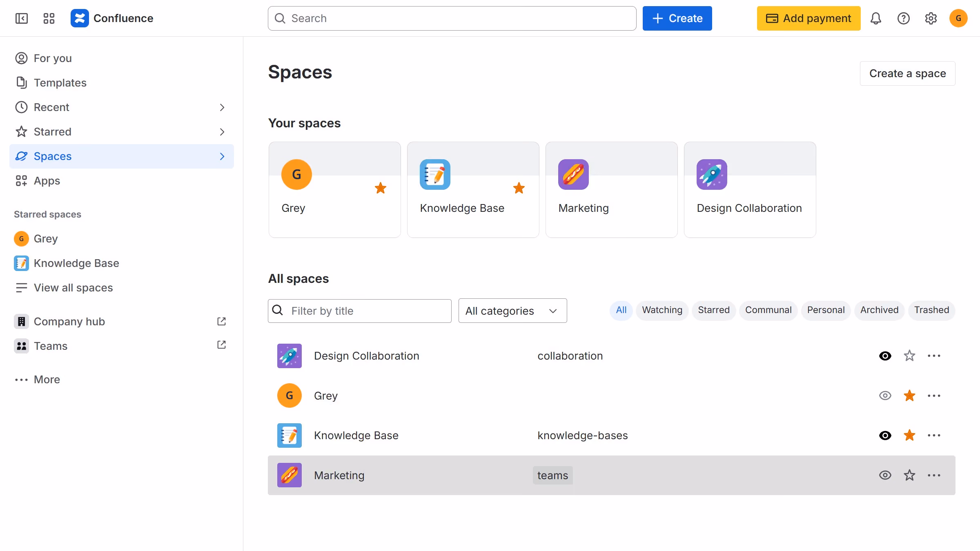Select the Watching filter tab

[x=662, y=310]
